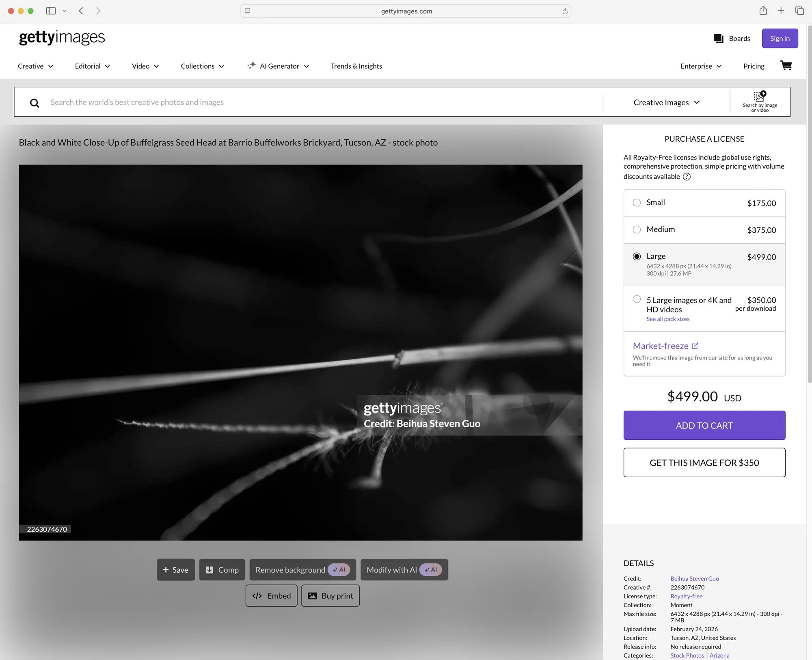This screenshot has width=812, height=660.
Task: Click the help question mark icon beside discounts available
Action: [687, 177]
